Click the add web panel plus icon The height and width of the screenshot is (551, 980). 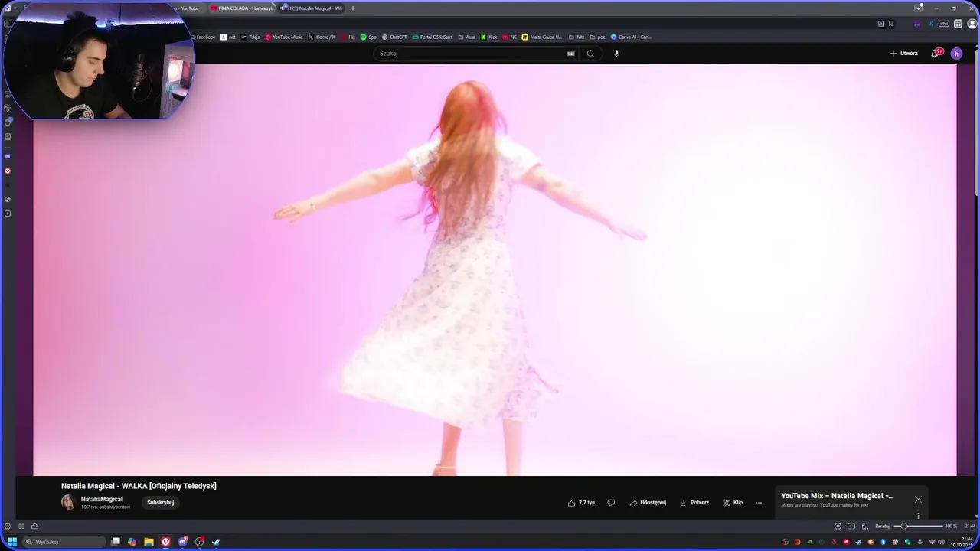(8, 214)
